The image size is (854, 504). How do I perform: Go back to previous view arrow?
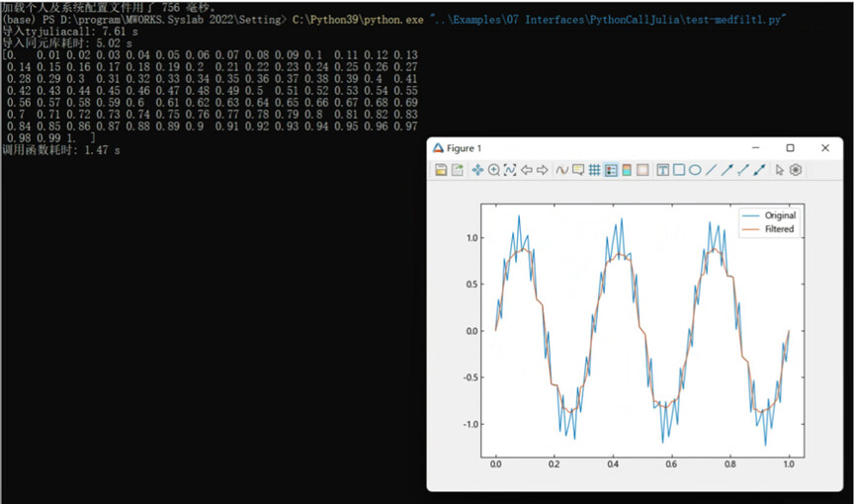[x=526, y=170]
